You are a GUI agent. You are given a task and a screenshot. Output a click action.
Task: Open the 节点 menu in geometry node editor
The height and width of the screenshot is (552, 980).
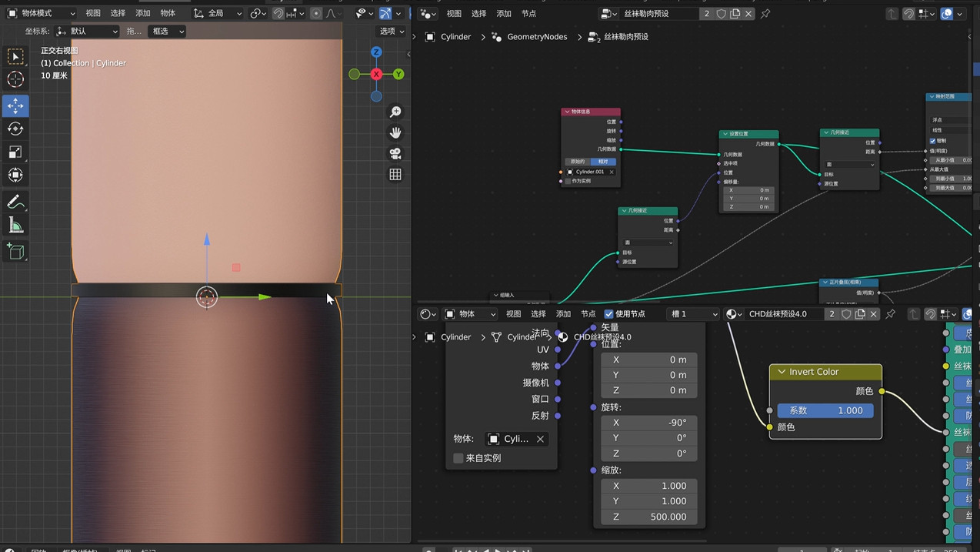point(528,14)
